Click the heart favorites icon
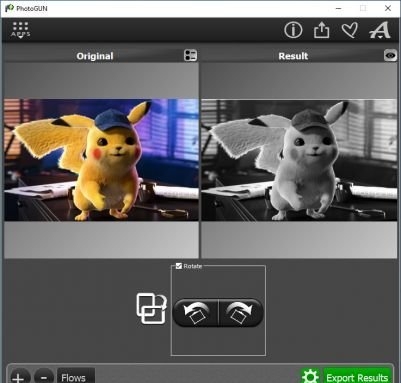This screenshot has height=383, width=401. pyautogui.click(x=350, y=30)
